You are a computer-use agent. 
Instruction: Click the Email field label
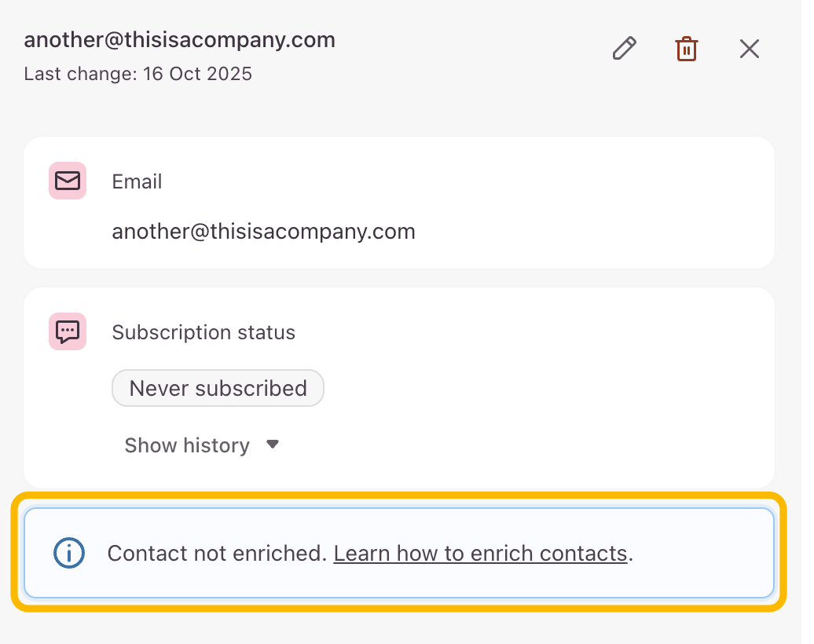[137, 181]
